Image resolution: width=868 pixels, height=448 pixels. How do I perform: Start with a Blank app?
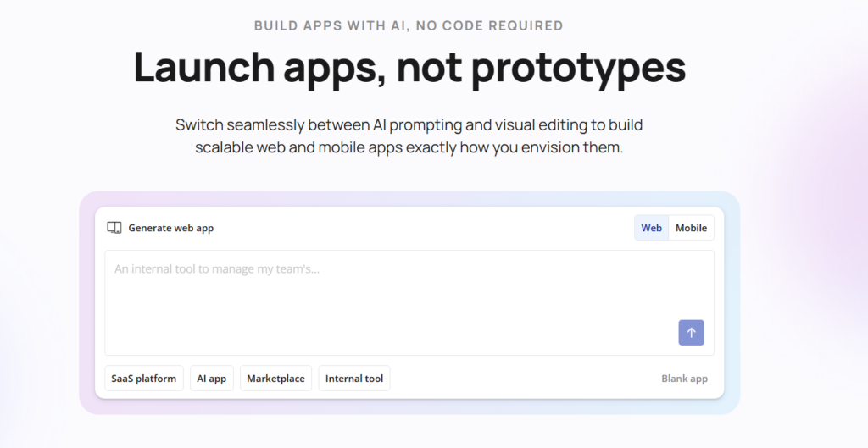click(x=684, y=379)
